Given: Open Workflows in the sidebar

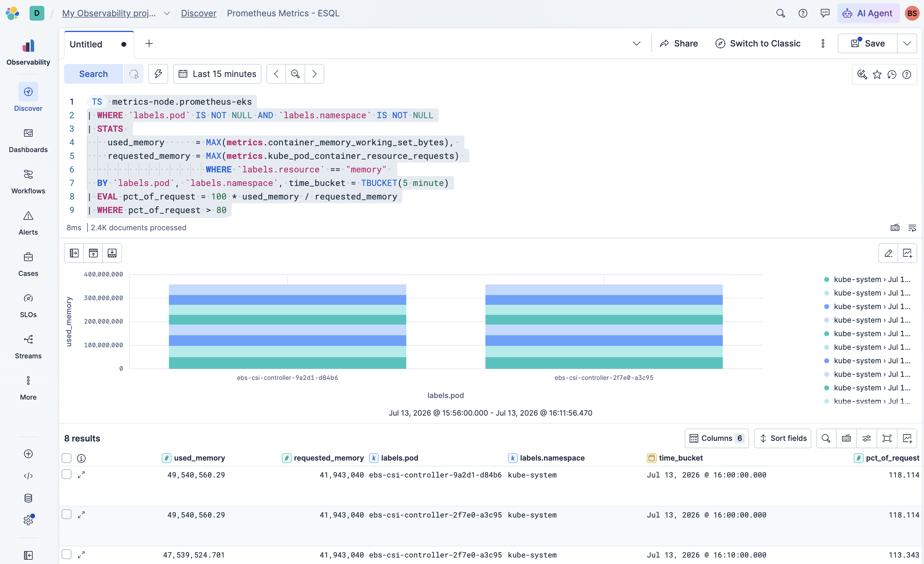Looking at the screenshot, I should click(28, 181).
